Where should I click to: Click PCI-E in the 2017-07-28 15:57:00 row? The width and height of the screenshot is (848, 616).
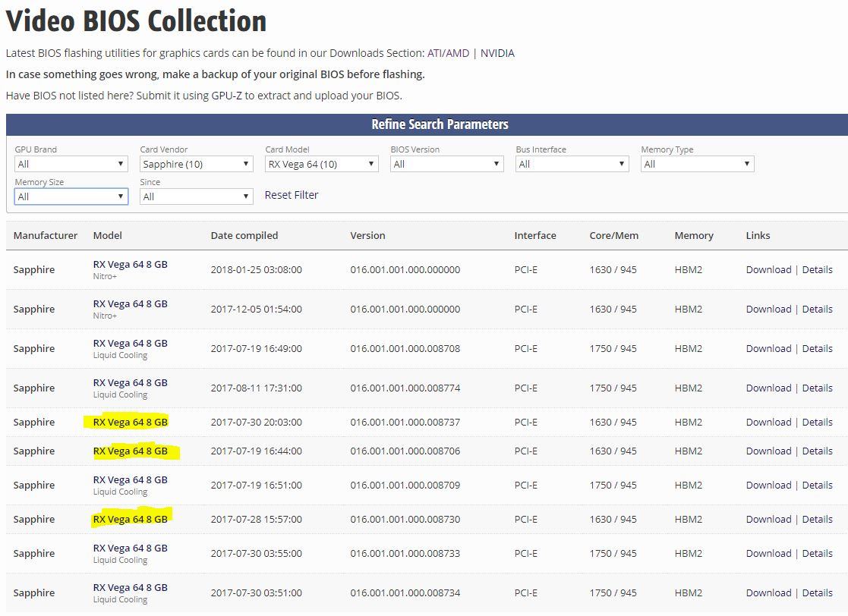(525, 520)
